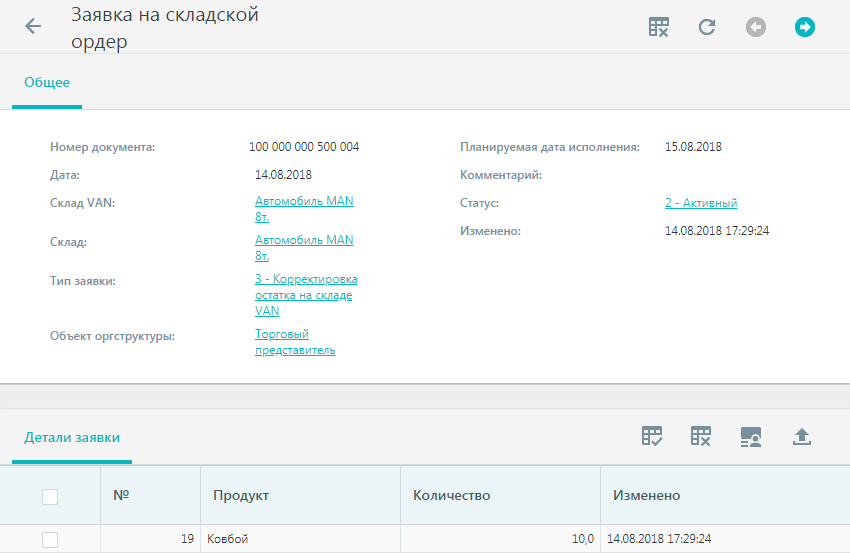Go back using the left arrow icon
This screenshot has height=553, width=850.
pyautogui.click(x=33, y=26)
